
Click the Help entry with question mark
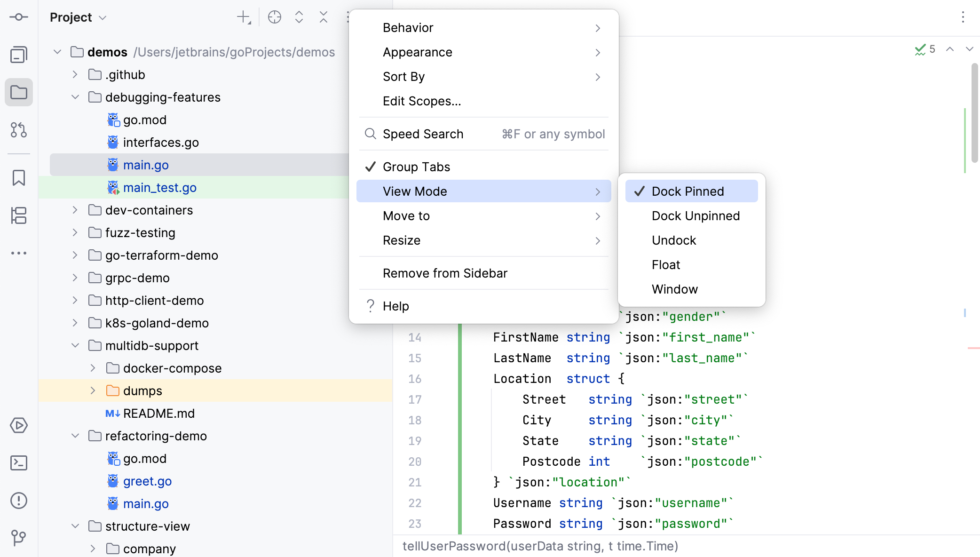[x=395, y=306]
